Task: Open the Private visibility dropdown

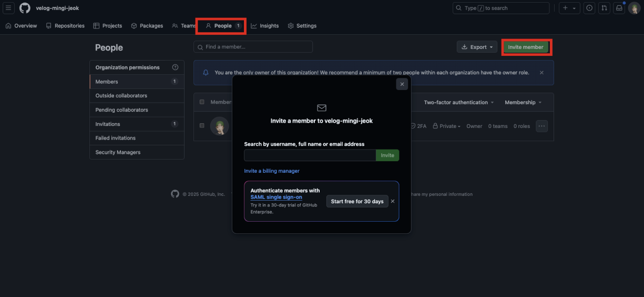Action: pos(447,126)
